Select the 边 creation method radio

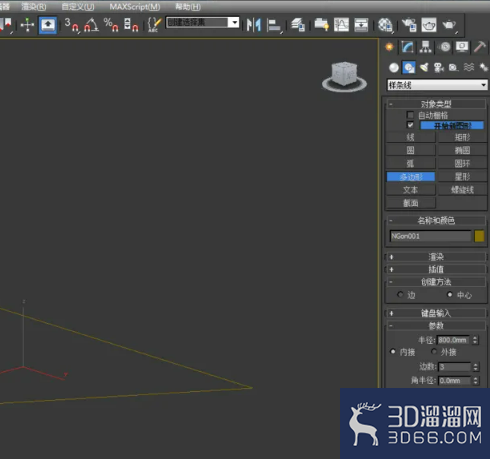pos(400,294)
